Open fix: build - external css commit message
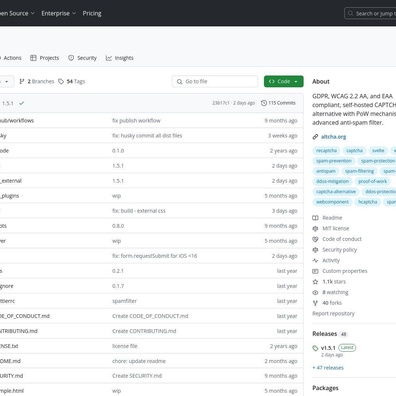Image resolution: width=396 pixels, height=396 pixels. [139, 211]
